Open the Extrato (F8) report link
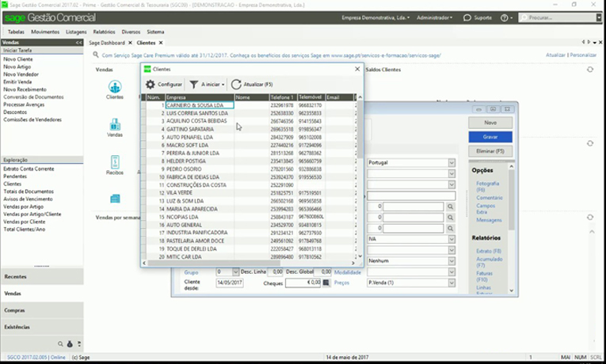The width and height of the screenshot is (606, 364). click(x=489, y=251)
